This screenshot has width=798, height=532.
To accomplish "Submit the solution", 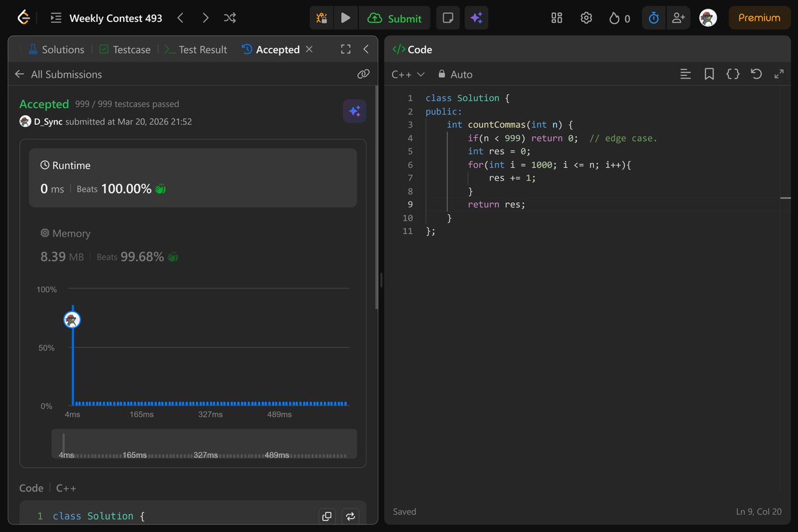I will point(394,18).
